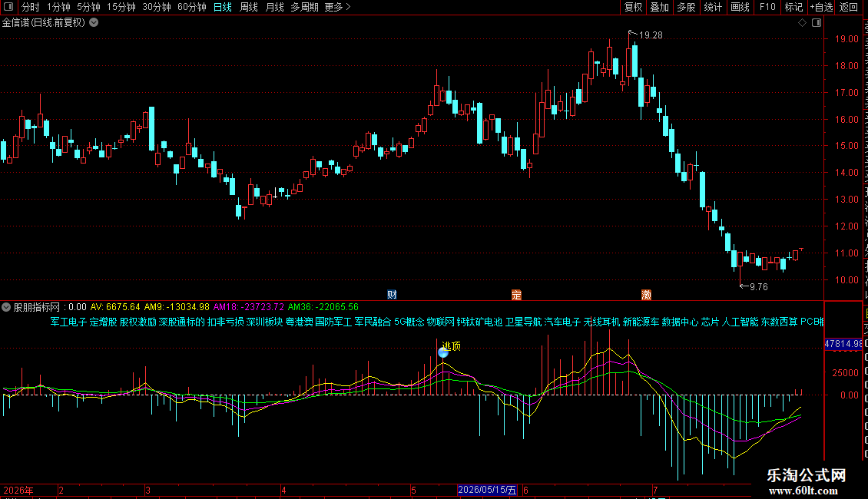Click the AM36: -22065.56 indicator value
868x499 pixels.
[x=323, y=307]
